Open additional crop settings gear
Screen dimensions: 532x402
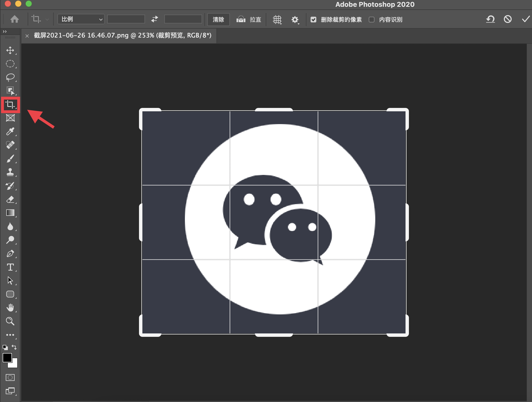(295, 20)
